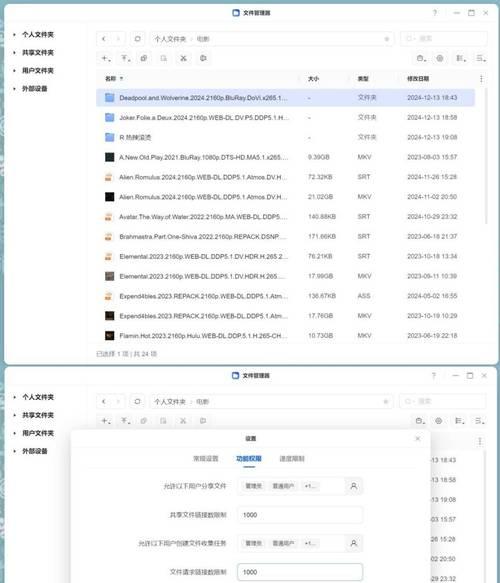This screenshot has width=500, height=583.
Task: Click 个人文件夹 breadcrumb in file-list window
Action: (x=170, y=39)
